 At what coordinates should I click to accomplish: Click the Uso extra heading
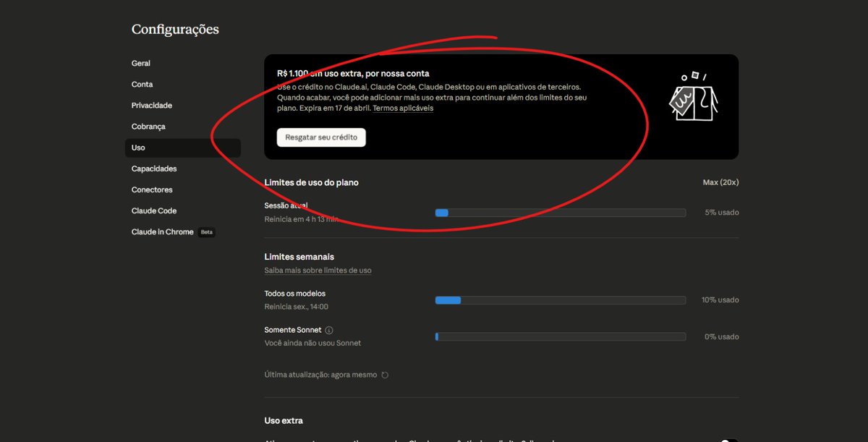pyautogui.click(x=284, y=420)
